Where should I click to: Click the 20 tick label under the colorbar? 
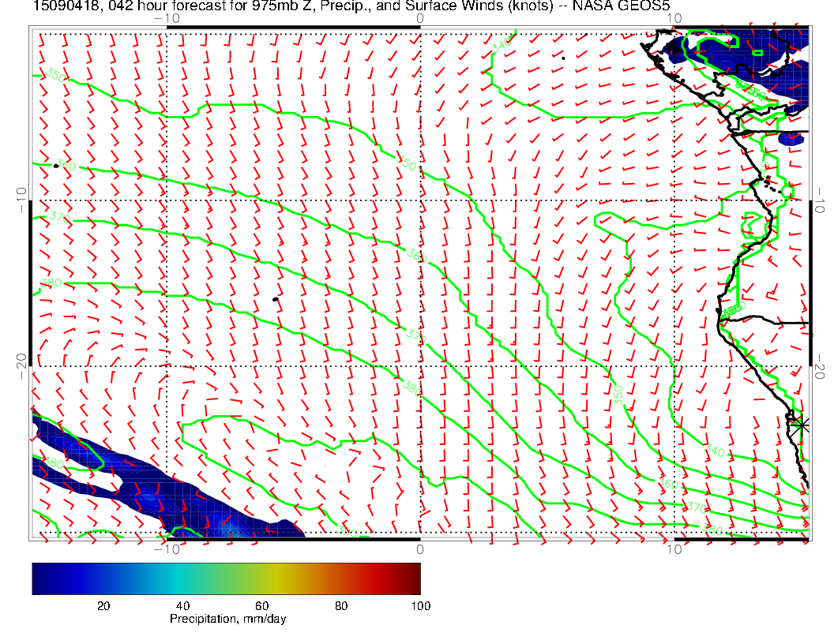coord(103,606)
